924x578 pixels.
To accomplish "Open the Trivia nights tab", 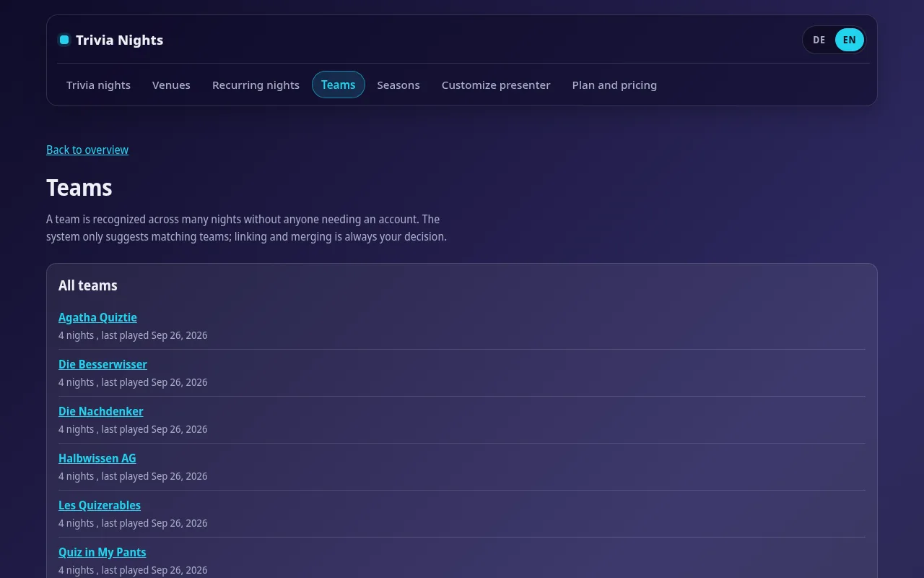I will click(98, 85).
